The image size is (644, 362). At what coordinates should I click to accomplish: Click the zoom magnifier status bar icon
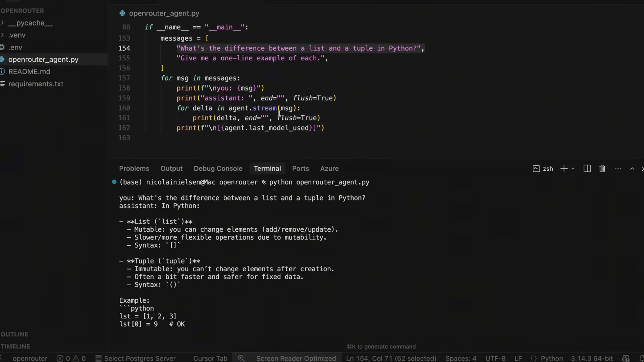click(x=241, y=358)
